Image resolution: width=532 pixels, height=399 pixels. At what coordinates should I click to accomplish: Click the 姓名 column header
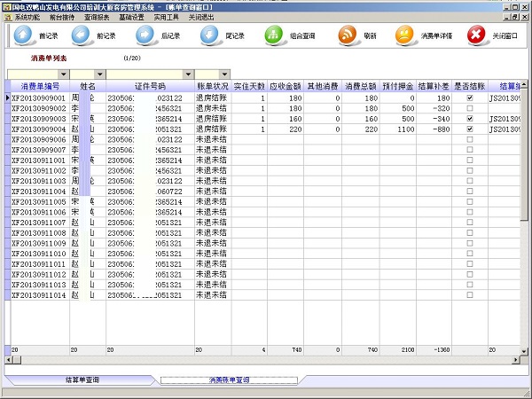point(88,86)
